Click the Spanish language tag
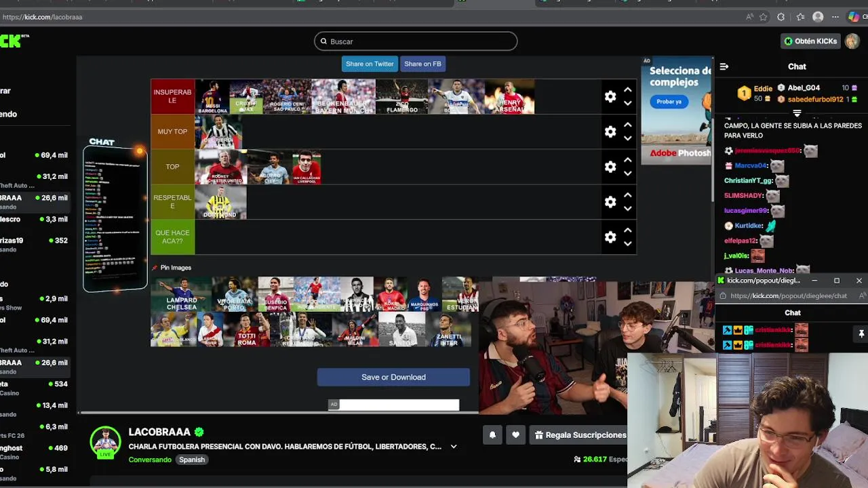This screenshot has height=488, width=868. point(192,460)
